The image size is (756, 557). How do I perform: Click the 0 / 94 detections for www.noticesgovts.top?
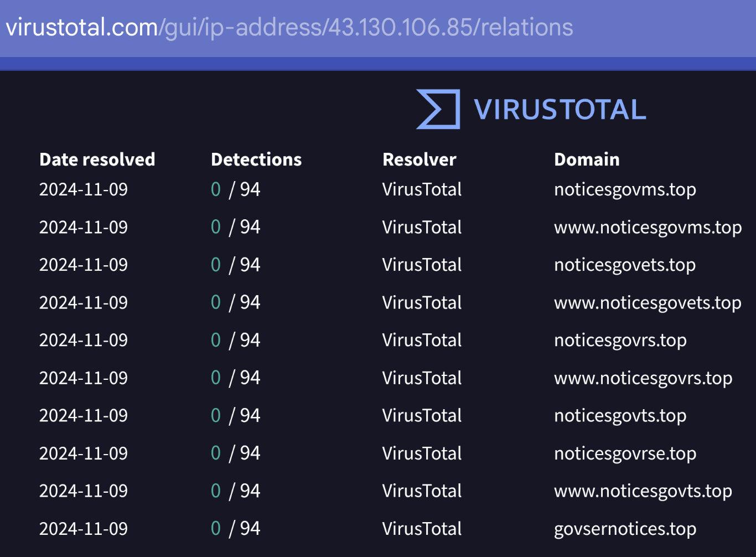point(236,491)
